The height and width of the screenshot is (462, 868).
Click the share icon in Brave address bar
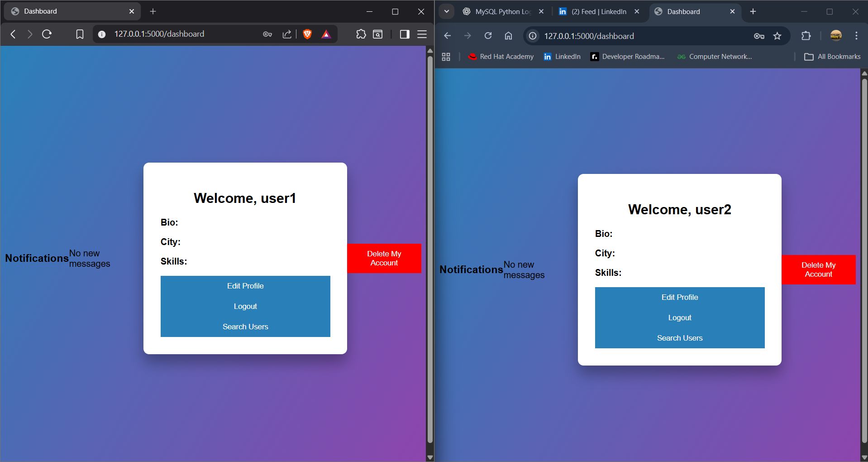point(287,34)
